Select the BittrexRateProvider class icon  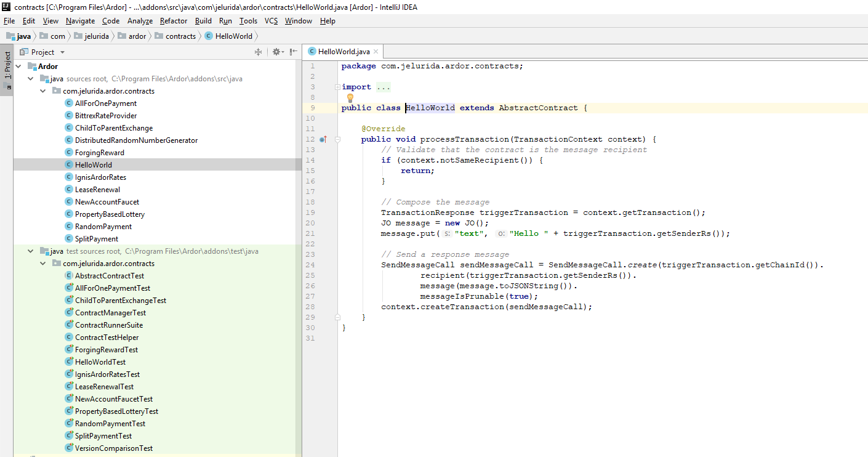click(68, 115)
